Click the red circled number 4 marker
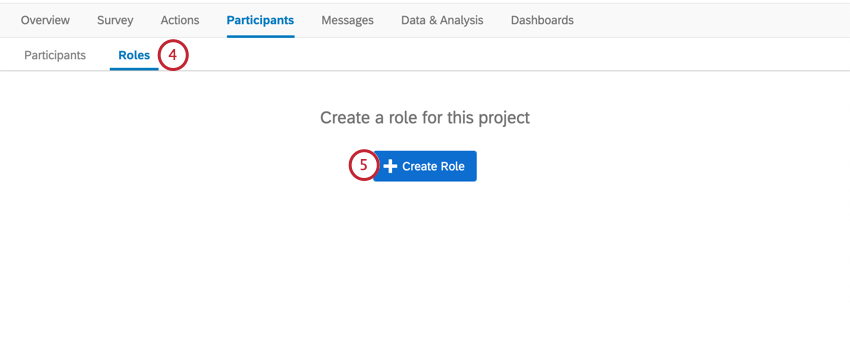Image resolution: width=850 pixels, height=363 pixels. 173,55
